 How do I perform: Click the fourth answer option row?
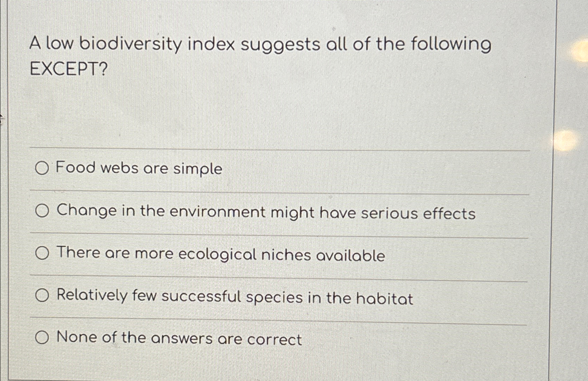coord(247,296)
